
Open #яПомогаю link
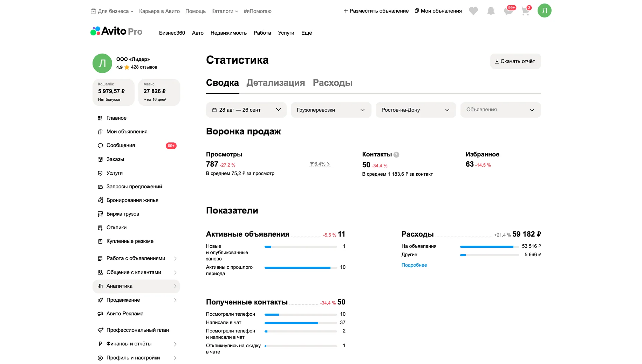258,11
